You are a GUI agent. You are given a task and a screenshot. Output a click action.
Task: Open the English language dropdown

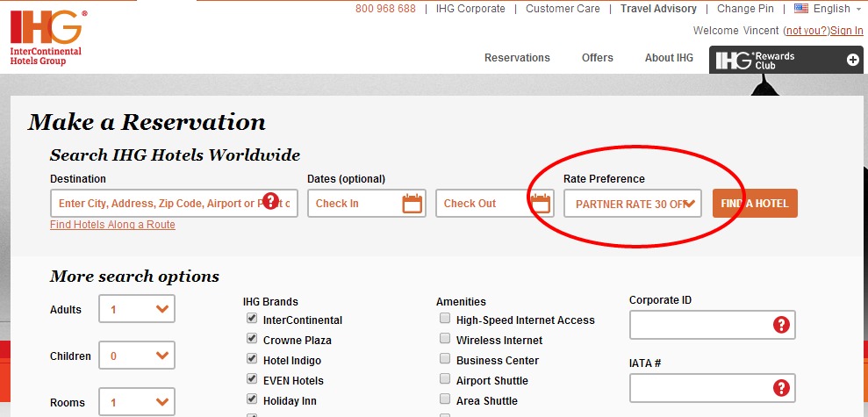pos(837,8)
